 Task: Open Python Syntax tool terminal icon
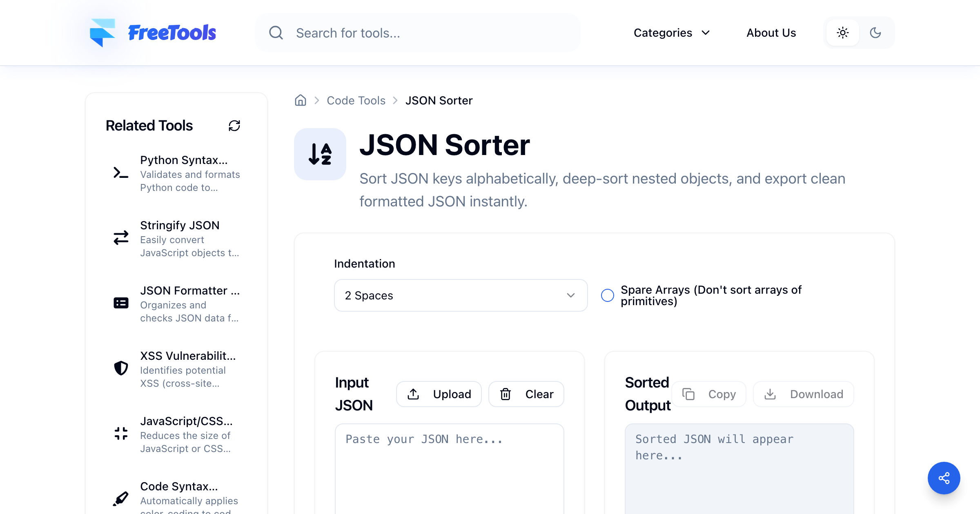pos(121,173)
